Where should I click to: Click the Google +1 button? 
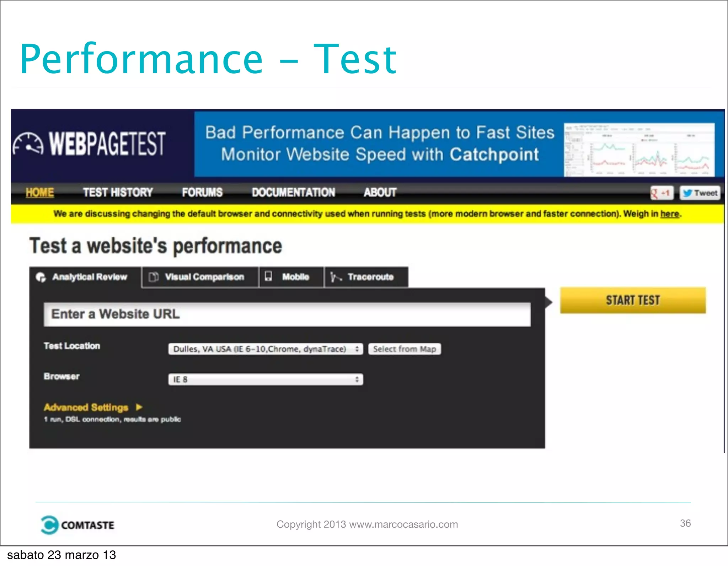[662, 193]
